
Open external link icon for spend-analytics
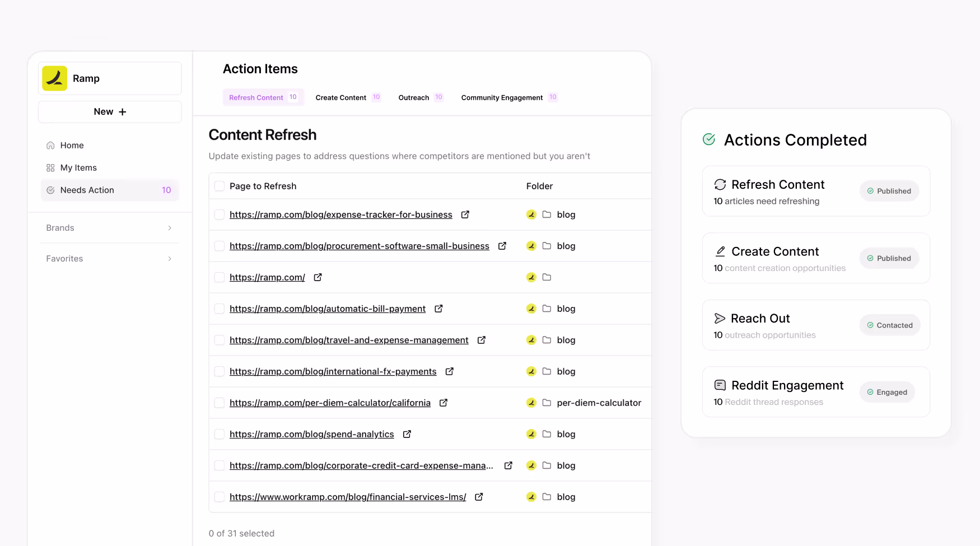coord(407,434)
